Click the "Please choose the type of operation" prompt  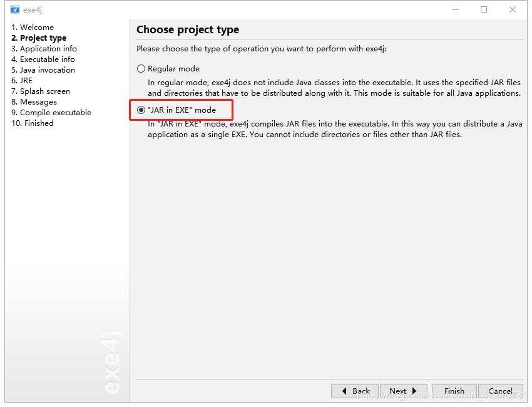click(261, 49)
